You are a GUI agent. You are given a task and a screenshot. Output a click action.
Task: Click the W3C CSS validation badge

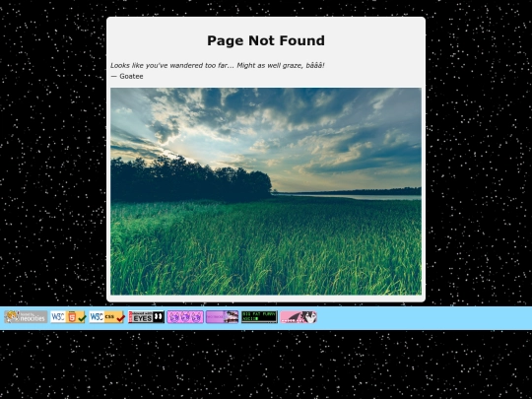pyautogui.click(x=106, y=317)
